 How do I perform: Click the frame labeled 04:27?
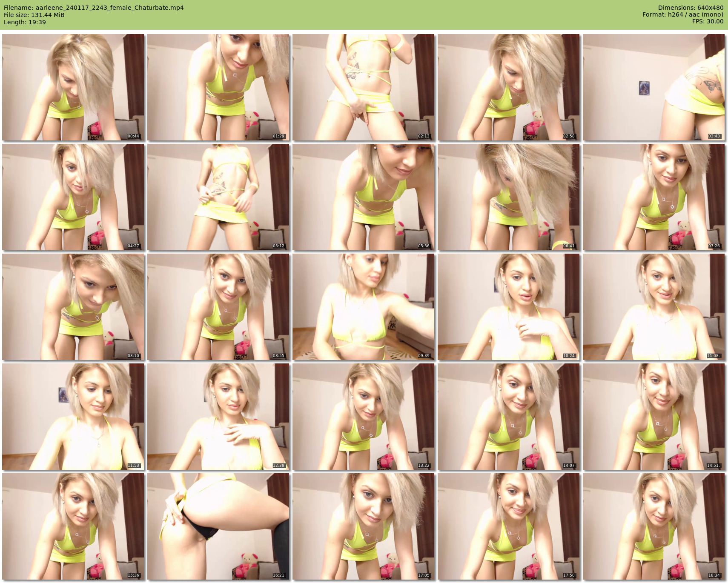pos(73,197)
